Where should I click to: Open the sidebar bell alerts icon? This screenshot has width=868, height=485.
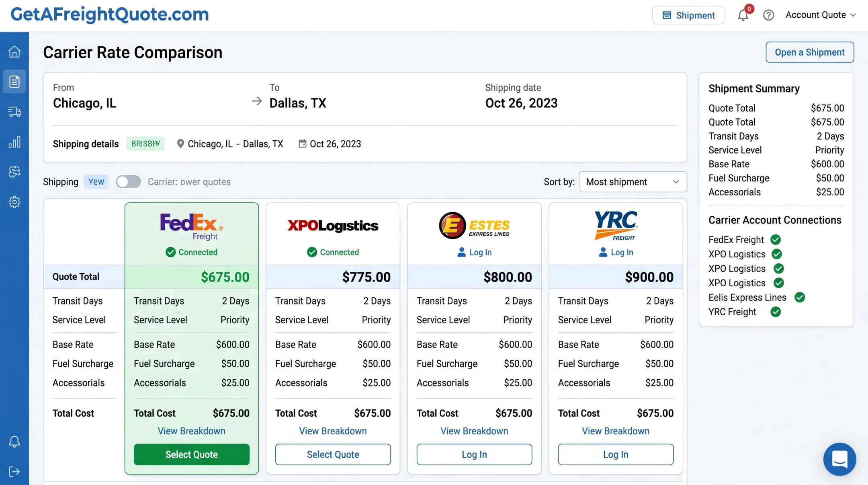pos(14,442)
